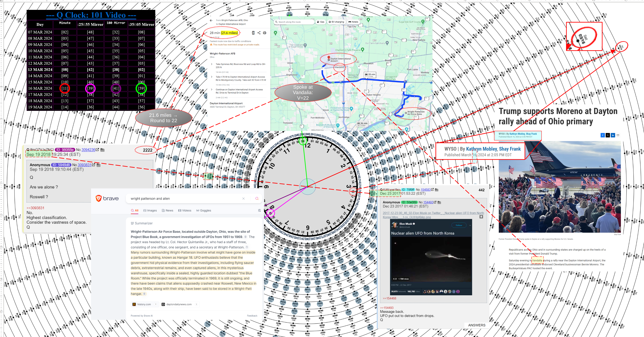Click the Hollywood Gaming at Dayton Raceway marker
This screenshot has width=644, height=337.
[351, 109]
